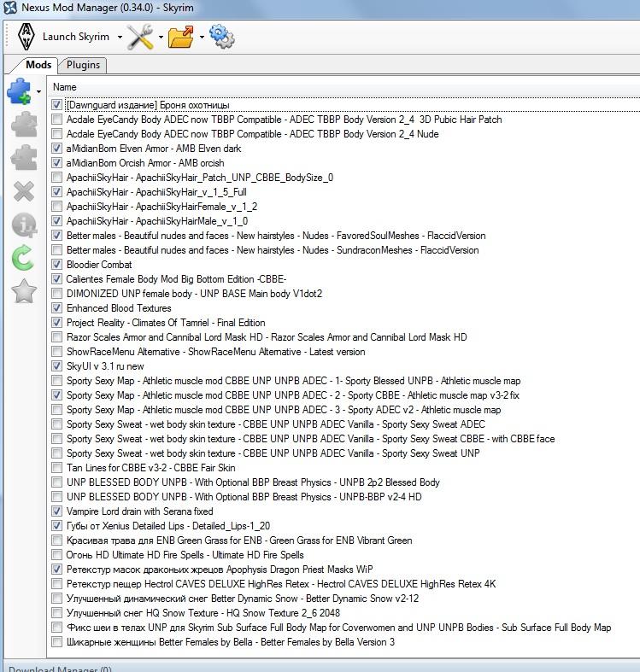Select Better Females by Bella Version 3 row

231,642
